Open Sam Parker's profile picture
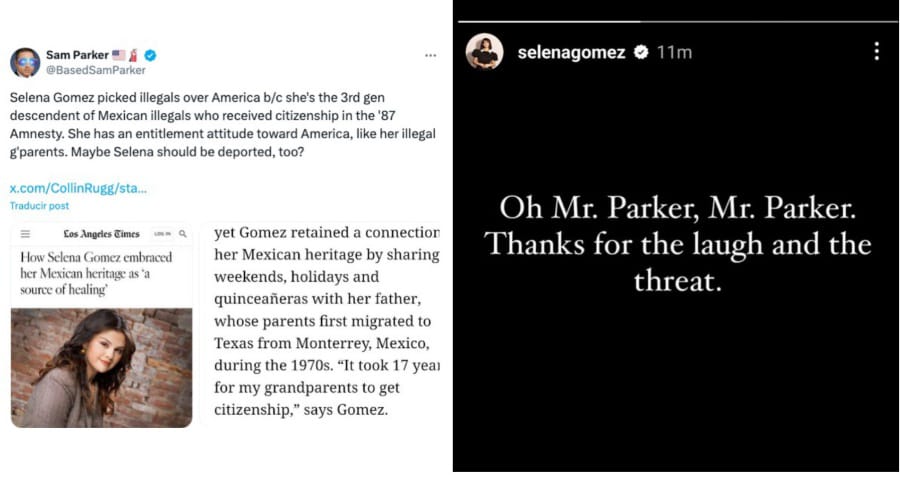The image size is (900, 477). 25,62
